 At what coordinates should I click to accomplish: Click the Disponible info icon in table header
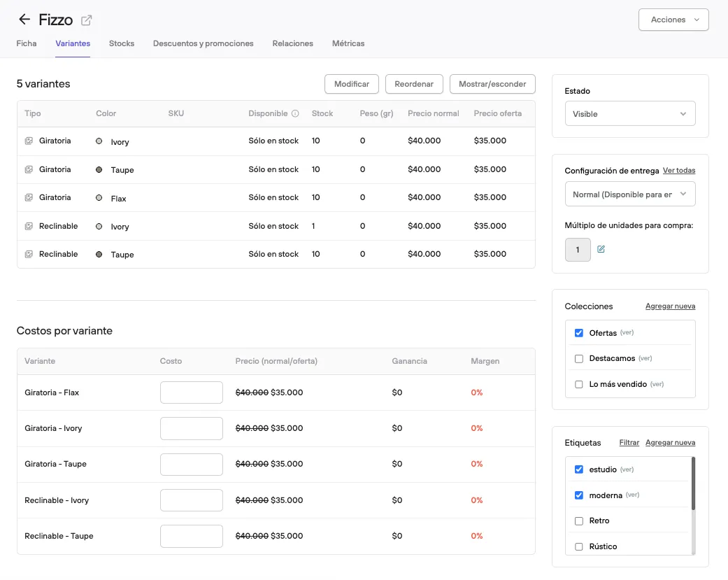click(295, 113)
